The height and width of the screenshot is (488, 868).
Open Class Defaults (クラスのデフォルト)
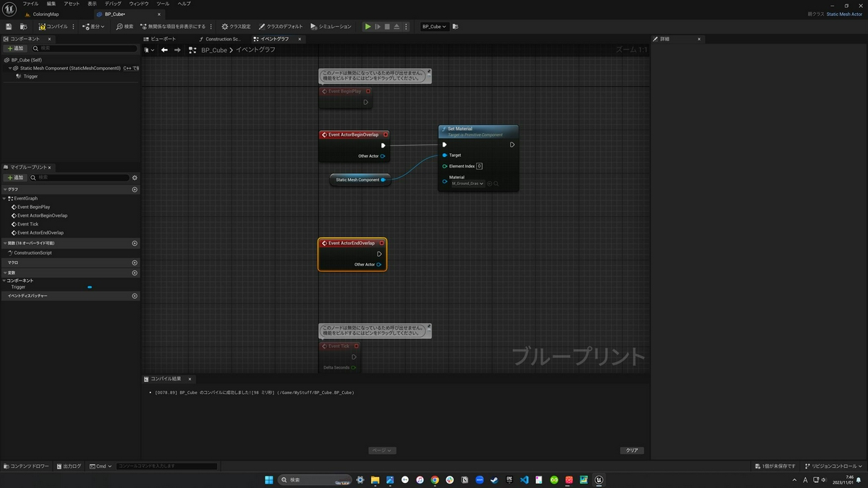(281, 27)
